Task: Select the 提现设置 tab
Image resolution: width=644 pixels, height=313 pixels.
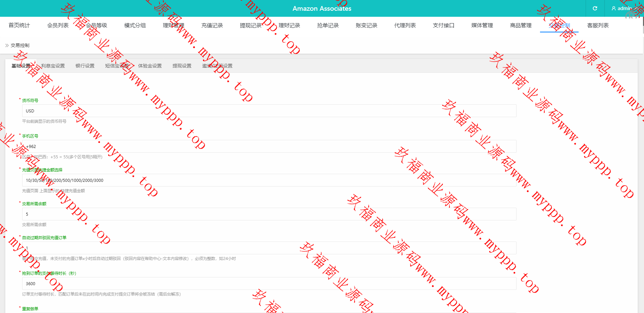Action: click(182, 66)
